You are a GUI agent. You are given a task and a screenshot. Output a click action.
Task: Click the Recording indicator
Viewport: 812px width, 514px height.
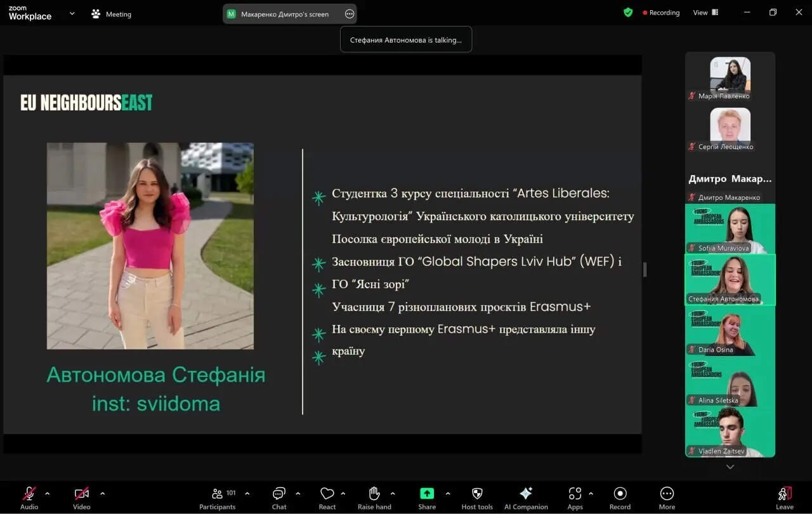pyautogui.click(x=661, y=13)
